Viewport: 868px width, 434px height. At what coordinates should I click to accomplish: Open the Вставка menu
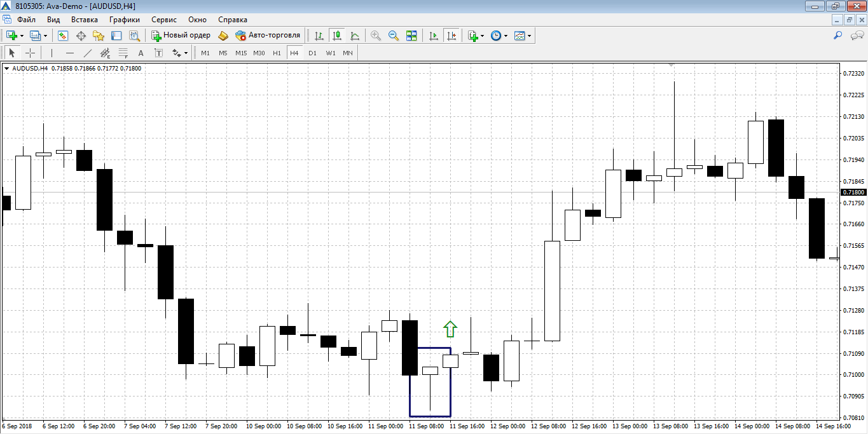click(85, 20)
